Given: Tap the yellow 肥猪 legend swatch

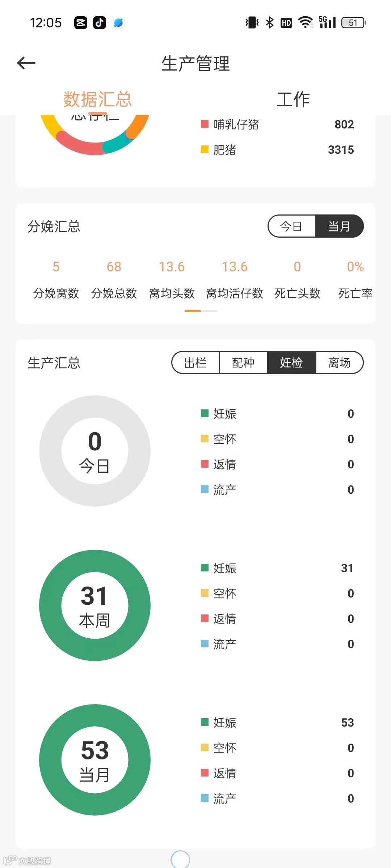Looking at the screenshot, I should (x=205, y=149).
